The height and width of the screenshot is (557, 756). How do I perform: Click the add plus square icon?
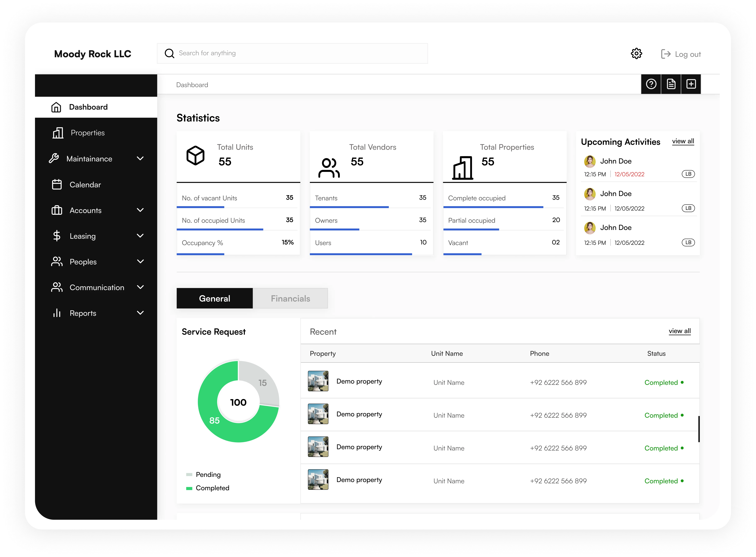coord(691,84)
